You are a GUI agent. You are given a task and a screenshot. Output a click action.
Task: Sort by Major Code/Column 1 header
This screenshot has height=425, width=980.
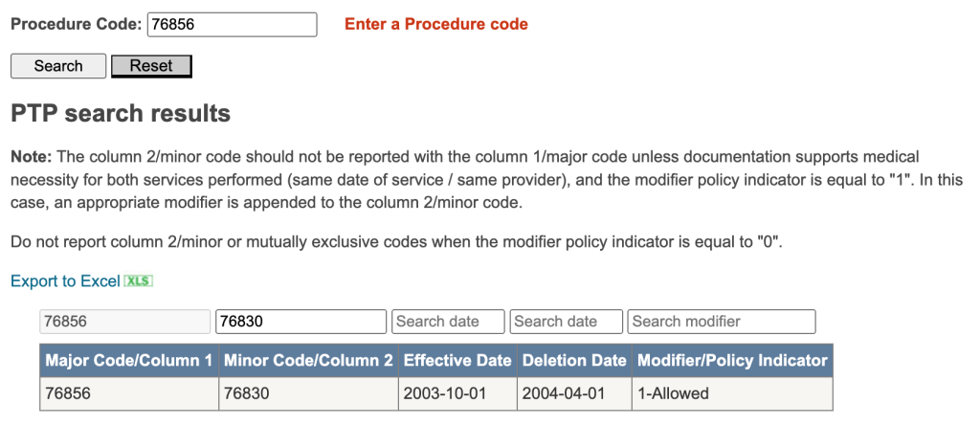[x=129, y=361]
